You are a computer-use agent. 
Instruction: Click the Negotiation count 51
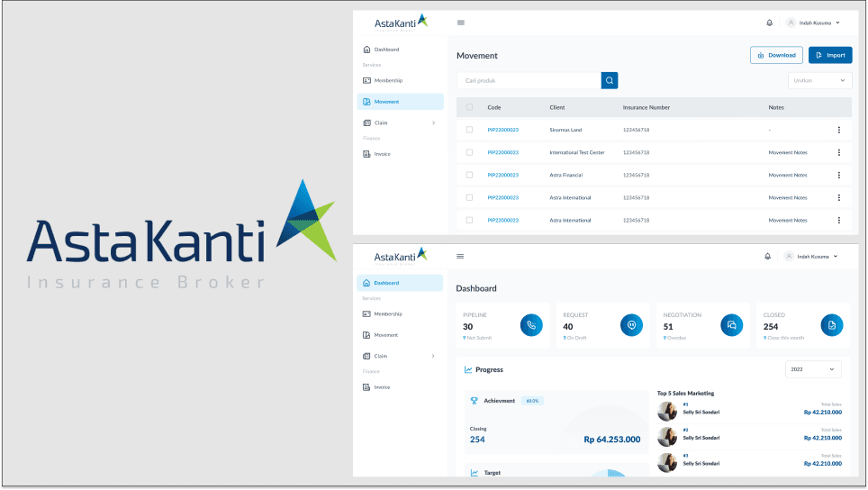pyautogui.click(x=668, y=327)
